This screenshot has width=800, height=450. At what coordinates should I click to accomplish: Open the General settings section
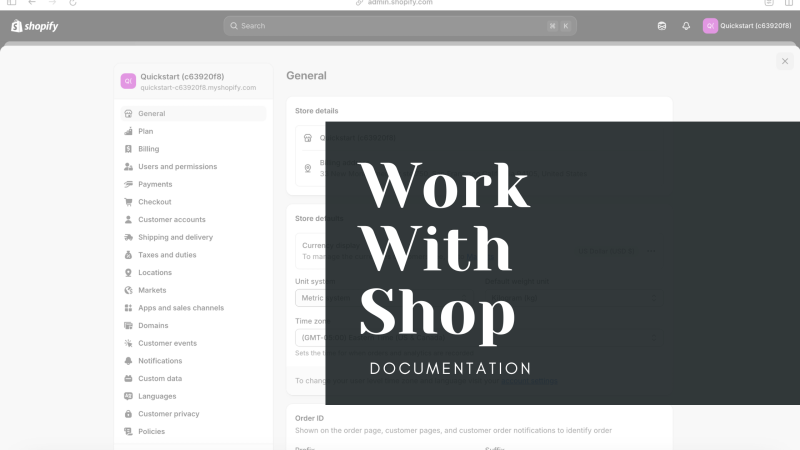click(193, 113)
